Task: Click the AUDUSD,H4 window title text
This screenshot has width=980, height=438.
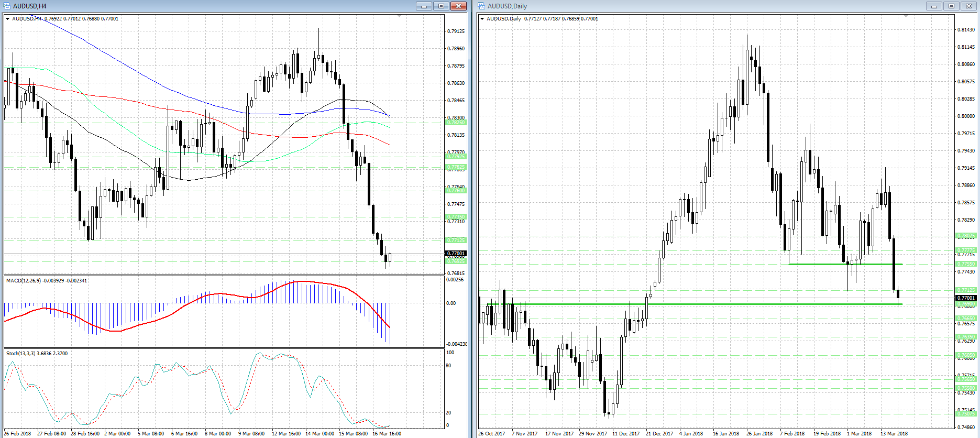Action: pyautogui.click(x=30, y=6)
